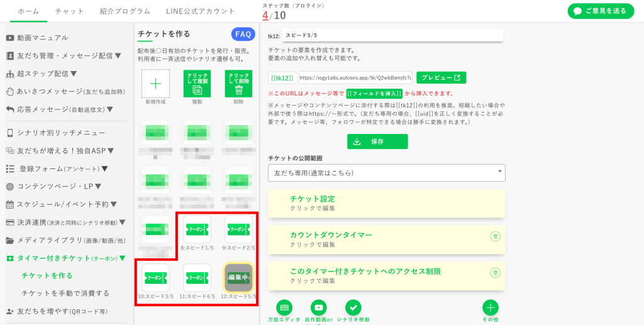The width and height of the screenshot is (644, 325).
Task: Expand 応答メッセージ(自動返信文) menu
Action: [x=60, y=109]
